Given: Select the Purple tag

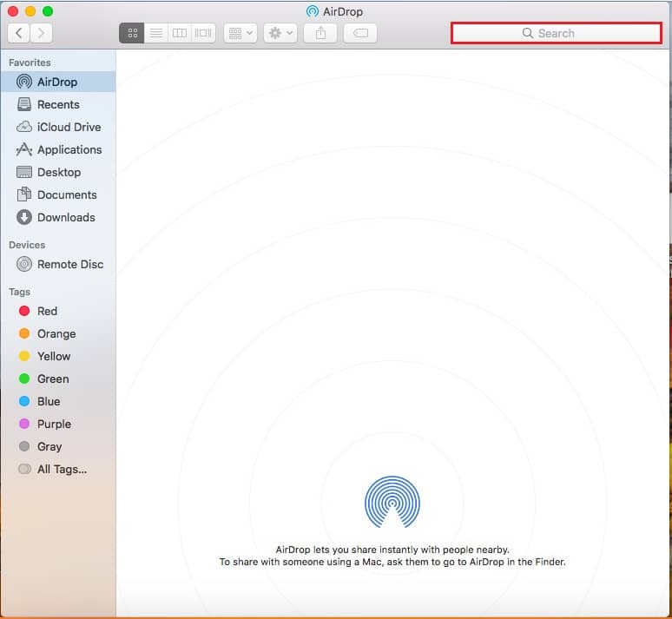Looking at the screenshot, I should coord(58,424).
